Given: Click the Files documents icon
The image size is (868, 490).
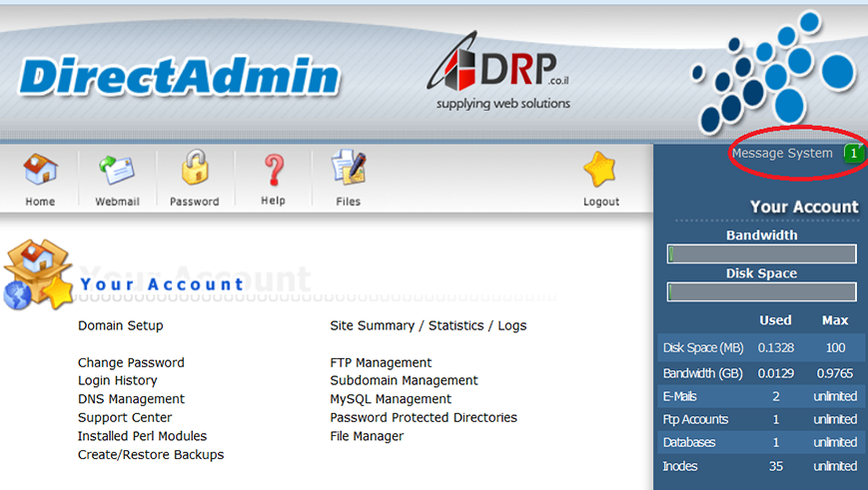Looking at the screenshot, I should tap(348, 171).
